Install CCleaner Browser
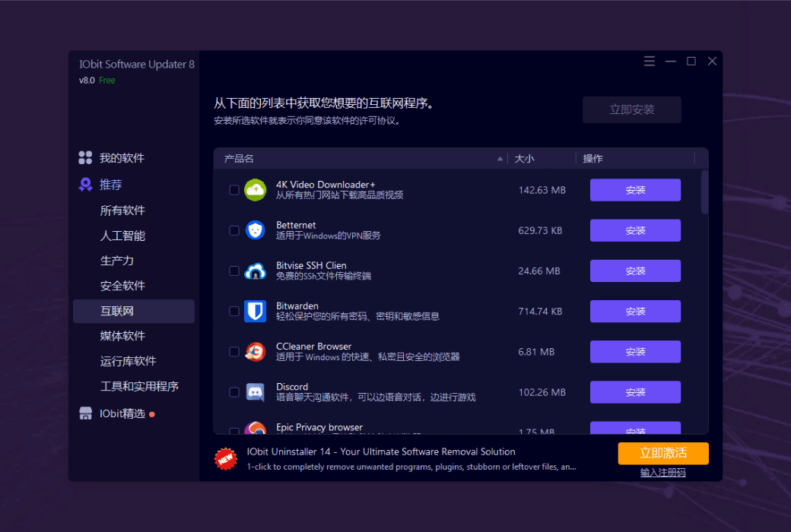 click(635, 351)
